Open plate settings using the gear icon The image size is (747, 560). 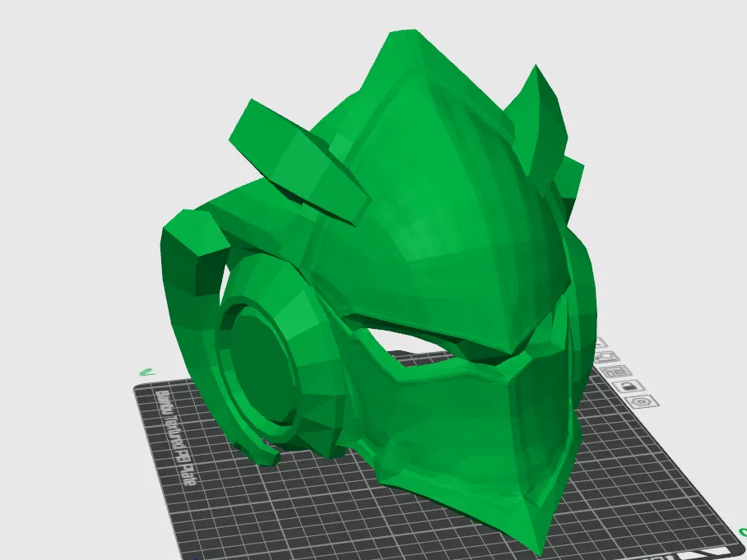tap(640, 401)
